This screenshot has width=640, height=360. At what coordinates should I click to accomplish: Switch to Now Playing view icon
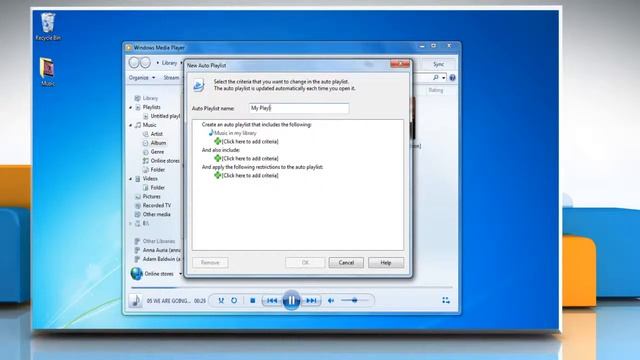[x=446, y=300]
